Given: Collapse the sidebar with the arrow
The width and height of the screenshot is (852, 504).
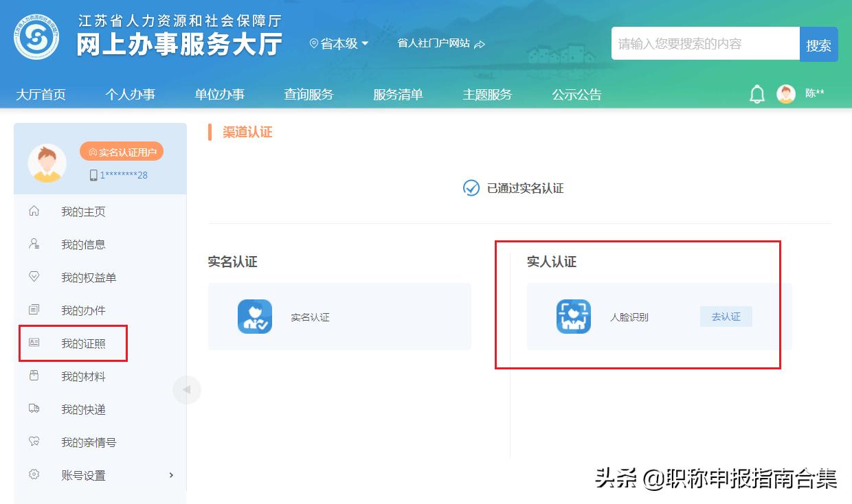Looking at the screenshot, I should (x=187, y=389).
